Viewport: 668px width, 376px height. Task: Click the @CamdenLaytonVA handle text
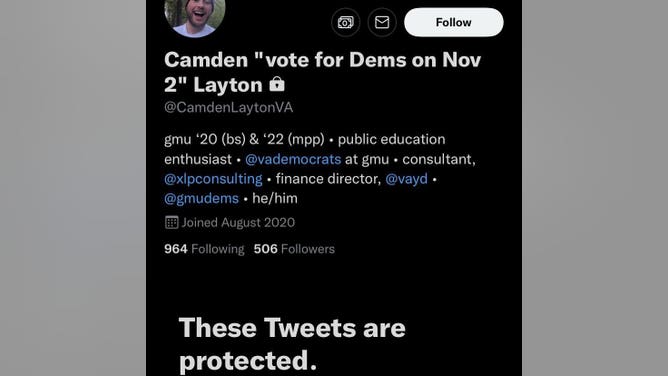point(229,107)
